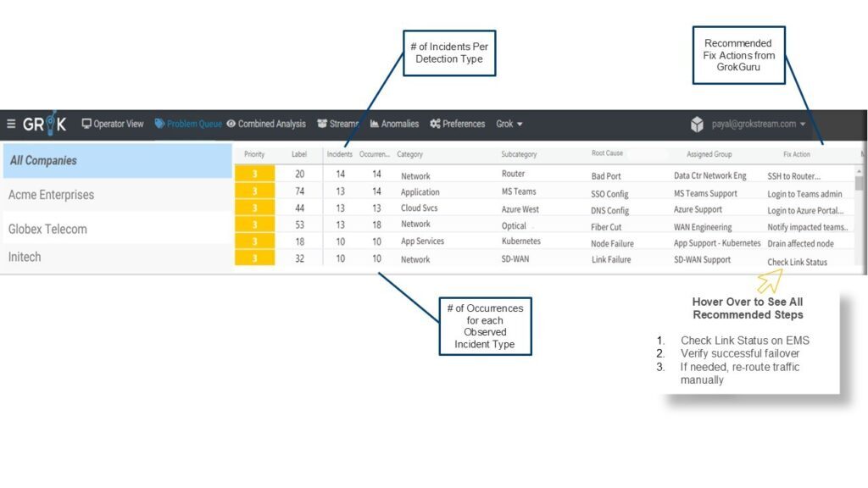This screenshot has height=488, width=868.
Task: Click MS Teams Support group
Action: tap(705, 193)
